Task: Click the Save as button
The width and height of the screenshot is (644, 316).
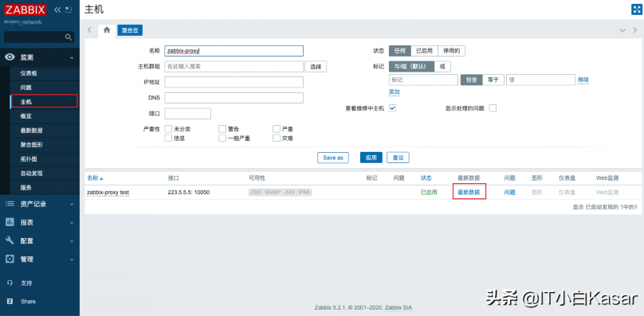Action: [333, 158]
